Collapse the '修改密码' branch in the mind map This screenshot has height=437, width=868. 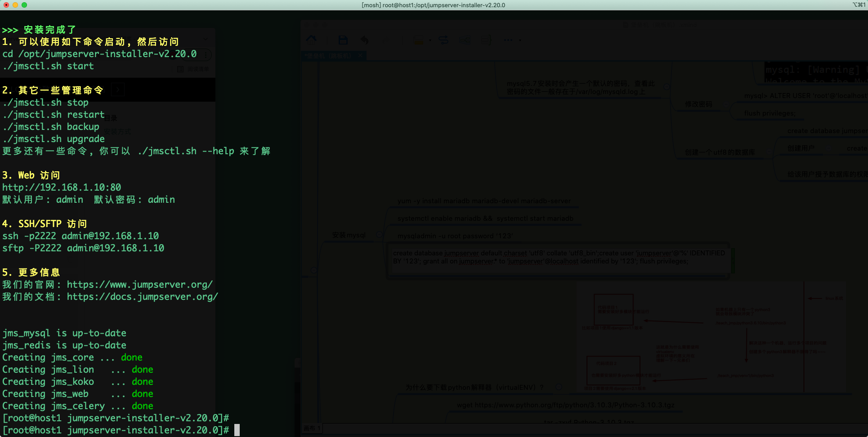tap(725, 104)
